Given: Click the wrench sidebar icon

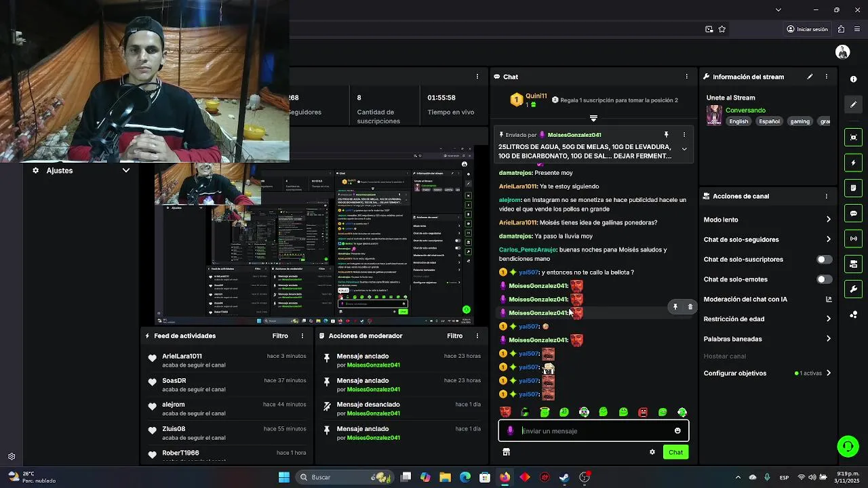Looking at the screenshot, I should click(x=853, y=289).
